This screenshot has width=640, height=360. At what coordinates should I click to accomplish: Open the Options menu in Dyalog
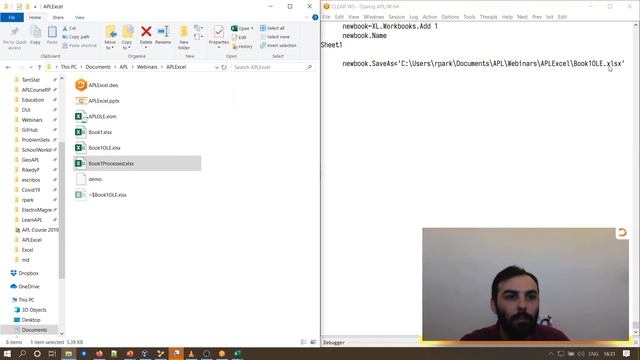[x=450, y=17]
